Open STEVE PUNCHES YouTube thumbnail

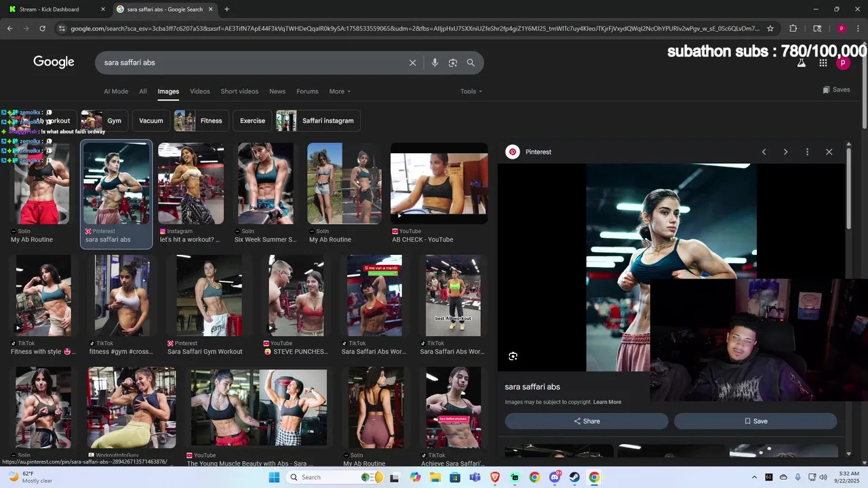296,296
